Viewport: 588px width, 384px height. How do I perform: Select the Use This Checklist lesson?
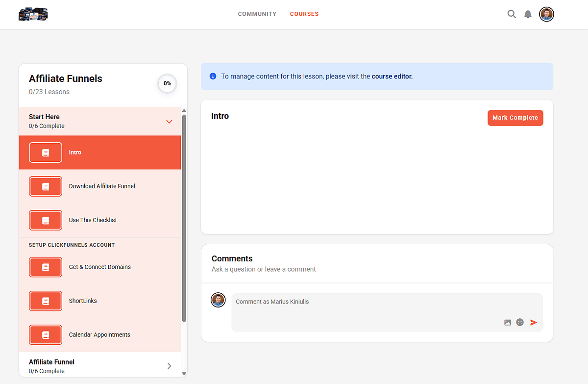pos(100,220)
